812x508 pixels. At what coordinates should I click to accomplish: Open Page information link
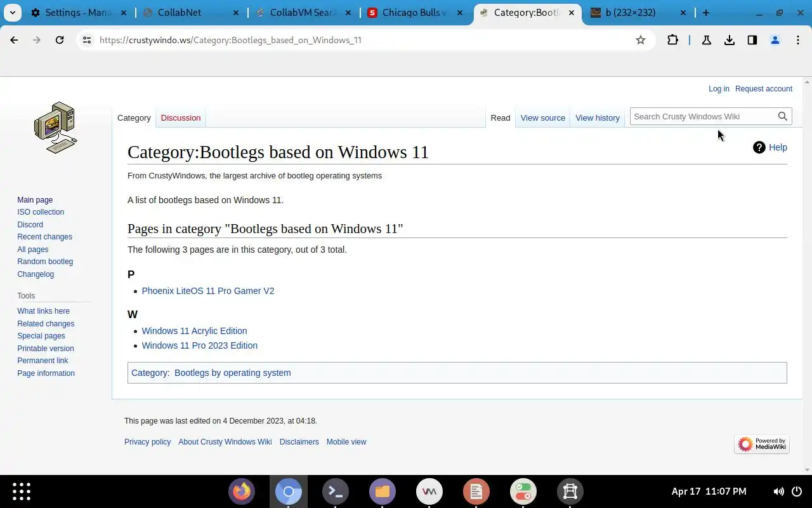tap(46, 373)
